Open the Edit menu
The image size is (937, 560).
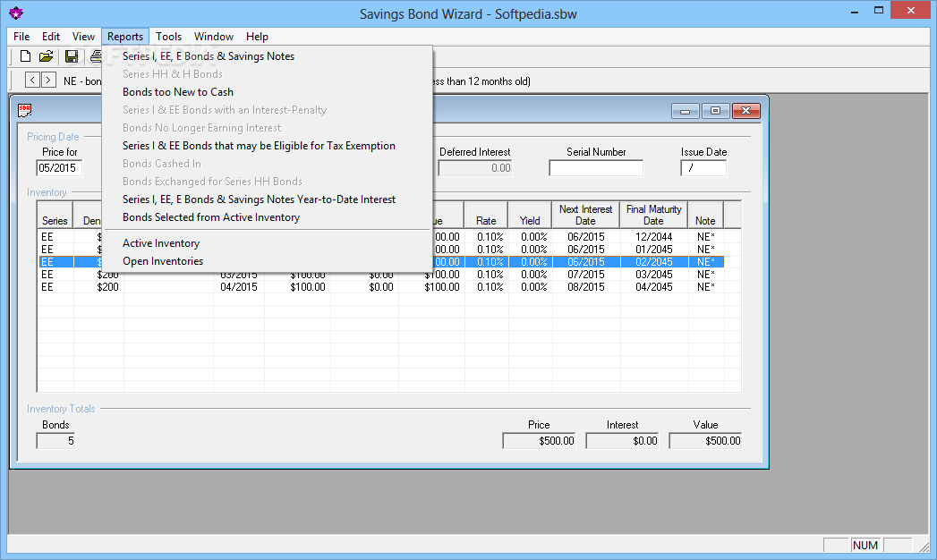[x=51, y=37]
